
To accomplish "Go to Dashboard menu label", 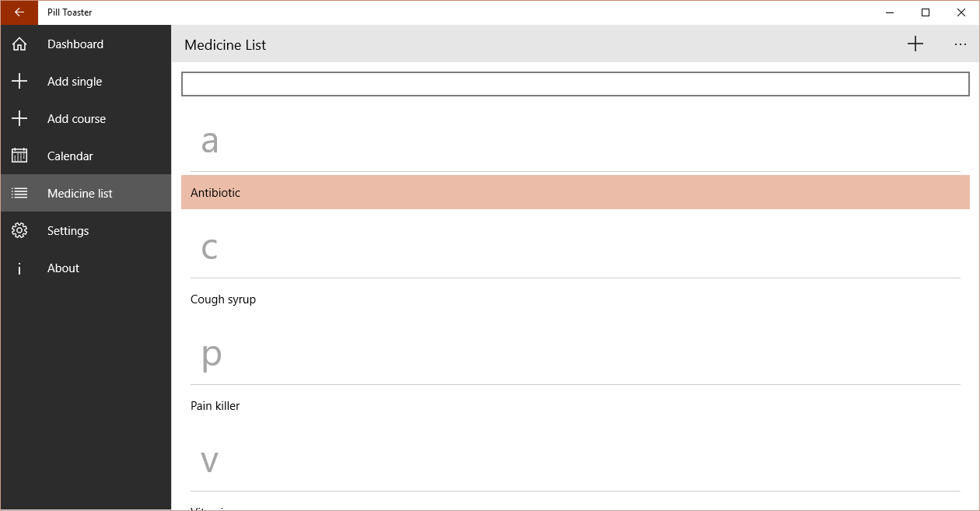I will [75, 44].
